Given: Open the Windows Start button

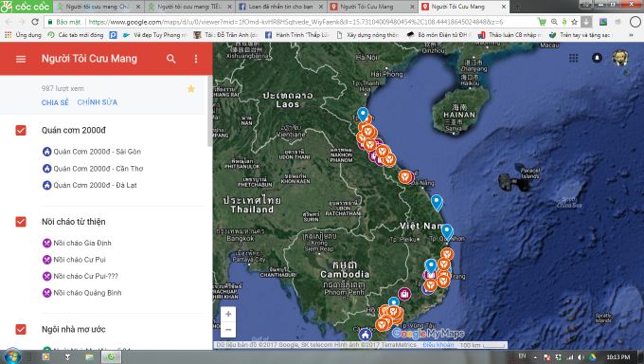Looking at the screenshot, I should coord(12,356).
